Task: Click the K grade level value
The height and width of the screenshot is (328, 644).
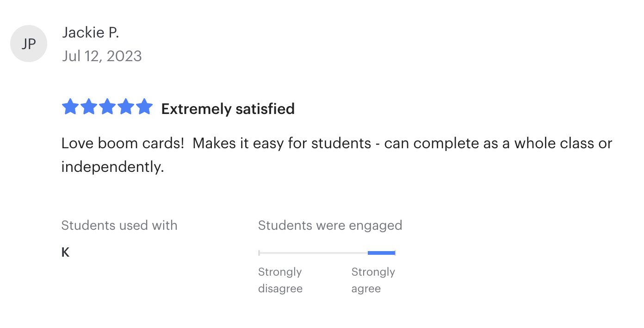Action: coord(65,252)
